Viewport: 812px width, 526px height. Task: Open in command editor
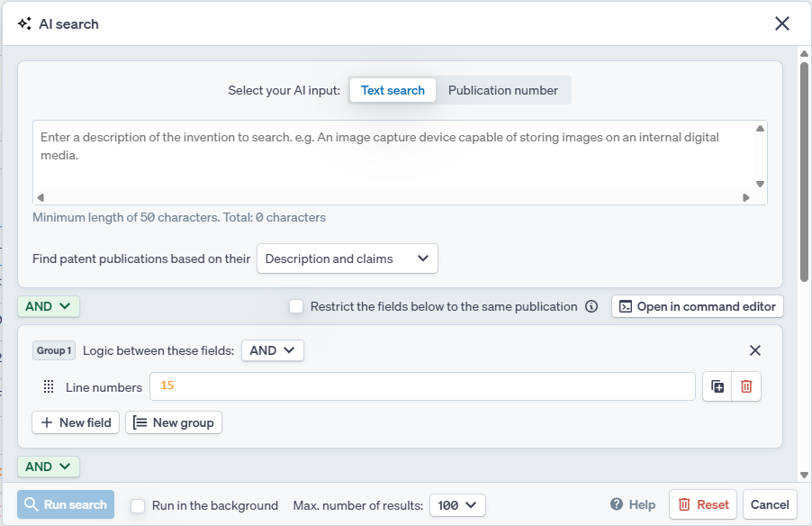coord(698,306)
